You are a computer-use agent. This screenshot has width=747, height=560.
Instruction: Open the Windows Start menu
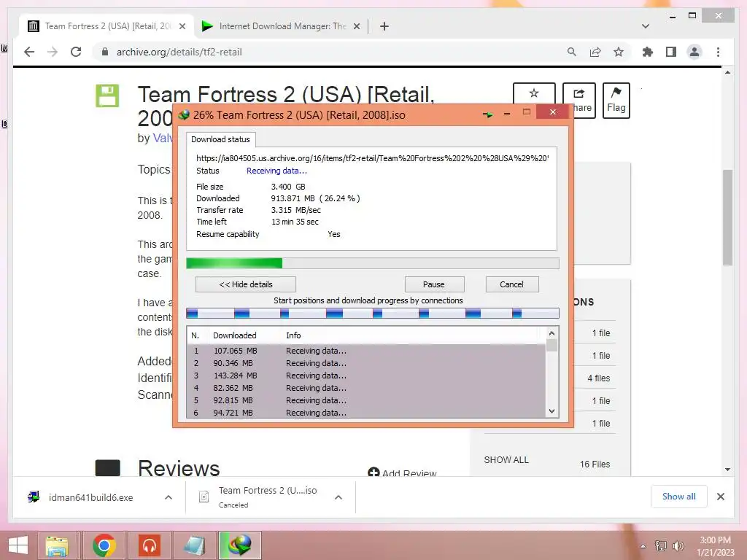pyautogui.click(x=18, y=545)
